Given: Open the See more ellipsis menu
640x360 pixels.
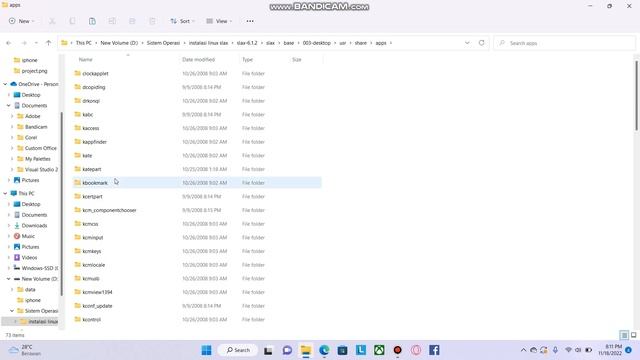Looking at the screenshot, I should [250, 21].
